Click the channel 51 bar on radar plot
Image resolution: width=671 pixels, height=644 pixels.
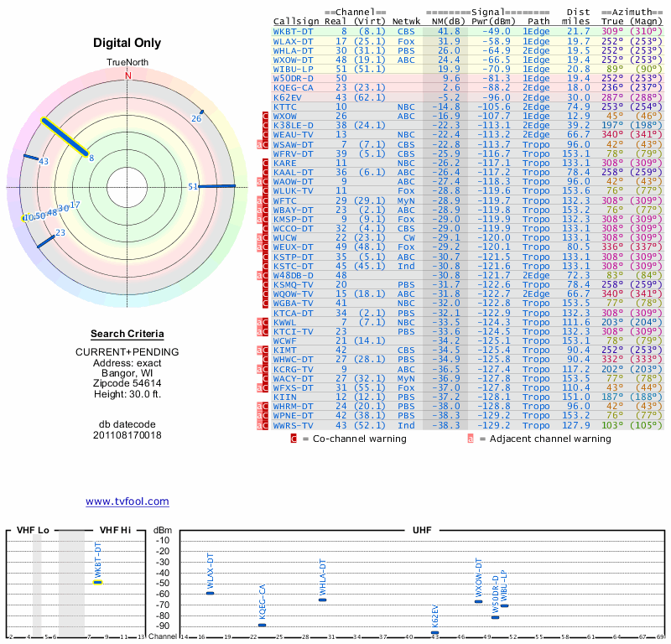pos(216,186)
